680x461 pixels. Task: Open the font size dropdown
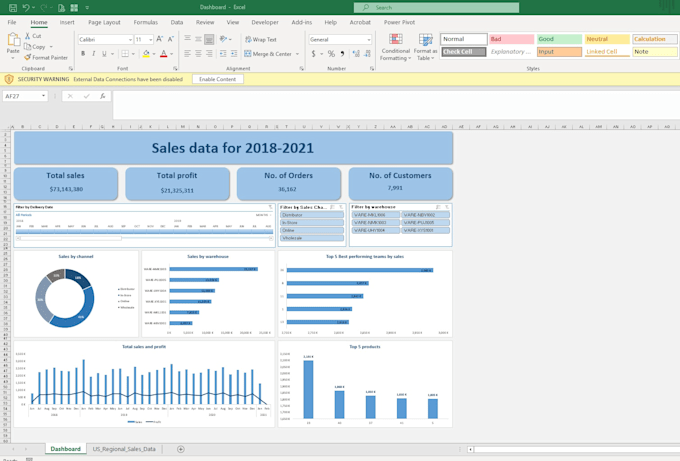pyautogui.click(x=150, y=39)
